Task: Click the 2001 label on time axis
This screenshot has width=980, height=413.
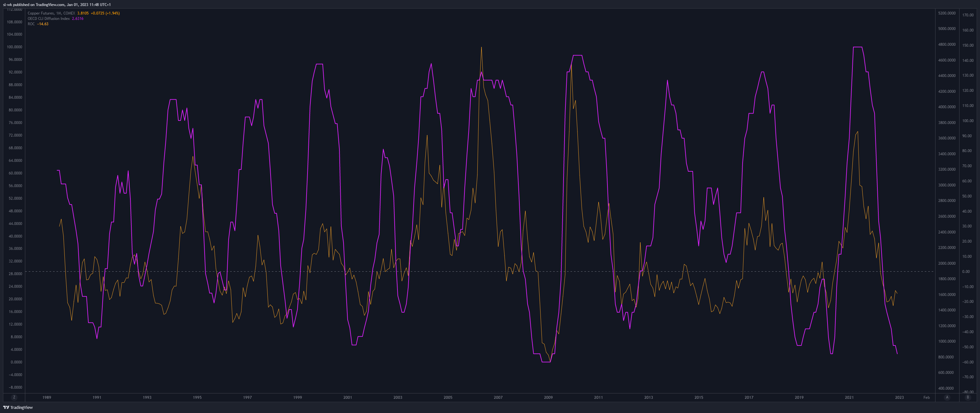Action: [348, 398]
